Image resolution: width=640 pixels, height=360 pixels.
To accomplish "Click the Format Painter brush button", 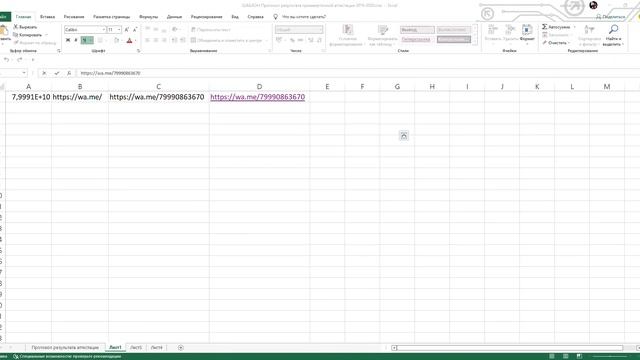I will tap(35, 42).
